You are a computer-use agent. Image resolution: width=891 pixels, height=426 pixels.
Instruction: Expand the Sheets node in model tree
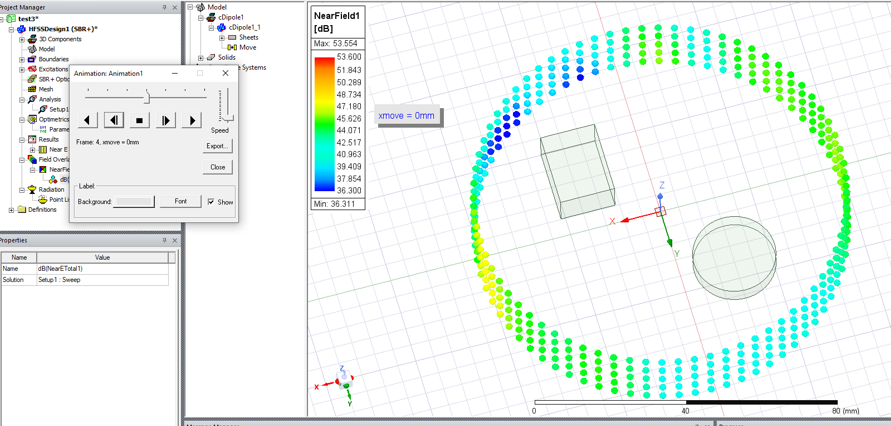coord(222,38)
